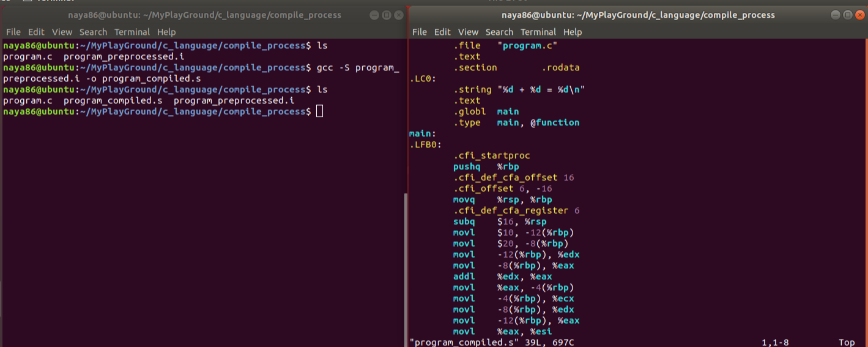Open File menu in right terminal
Viewport: 868px width, 347px height.
(420, 32)
